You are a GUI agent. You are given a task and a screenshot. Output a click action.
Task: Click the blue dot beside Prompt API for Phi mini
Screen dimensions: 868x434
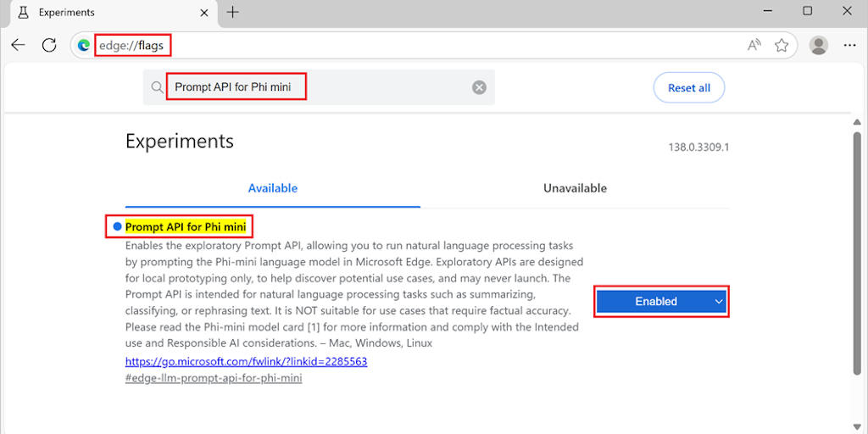pos(117,226)
